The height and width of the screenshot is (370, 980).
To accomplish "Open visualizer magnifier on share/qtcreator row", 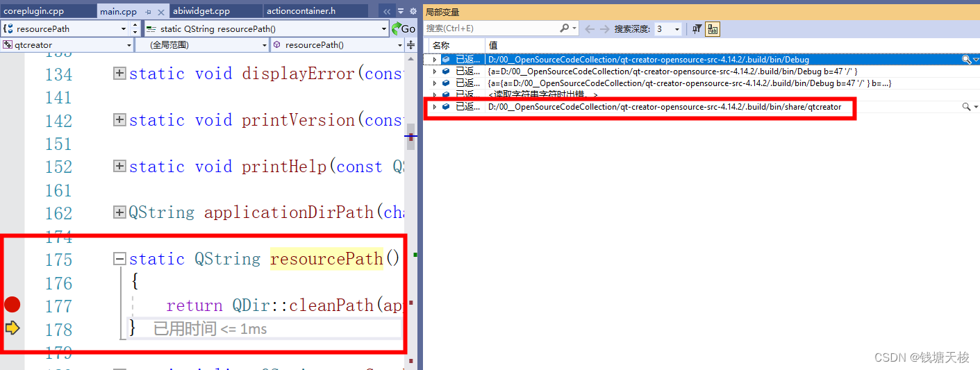I will point(965,107).
